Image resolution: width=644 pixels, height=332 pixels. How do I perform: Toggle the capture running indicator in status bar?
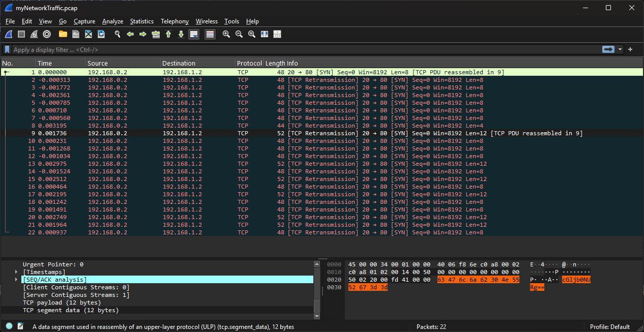pyautogui.click(x=8, y=326)
